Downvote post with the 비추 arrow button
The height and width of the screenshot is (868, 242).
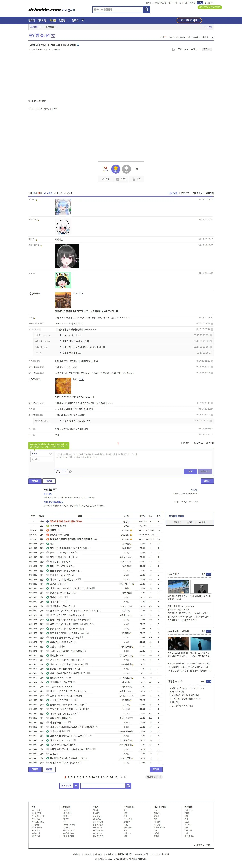pos(126,169)
